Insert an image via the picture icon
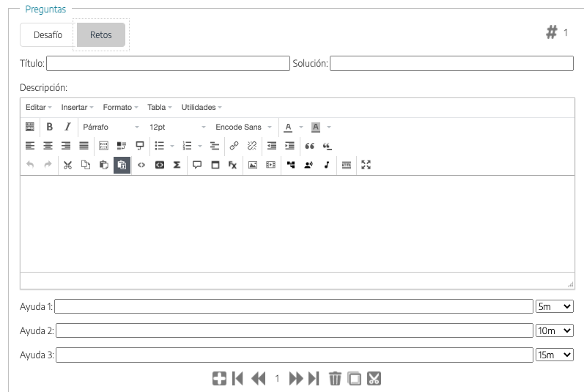Image resolution: width=584 pixels, height=392 pixels. tap(253, 165)
